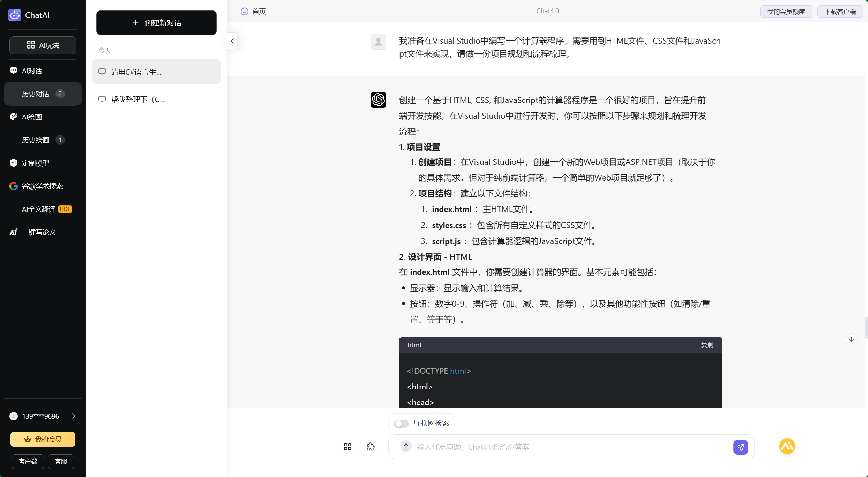The width and height of the screenshot is (868, 477).
Task: Copy the html code block with 复制
Action: click(707, 345)
